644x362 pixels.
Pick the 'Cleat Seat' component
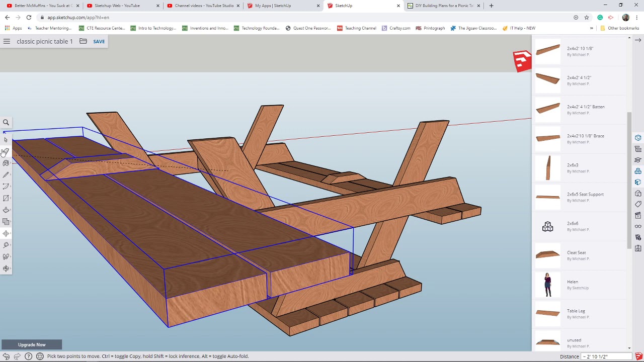coord(579,255)
